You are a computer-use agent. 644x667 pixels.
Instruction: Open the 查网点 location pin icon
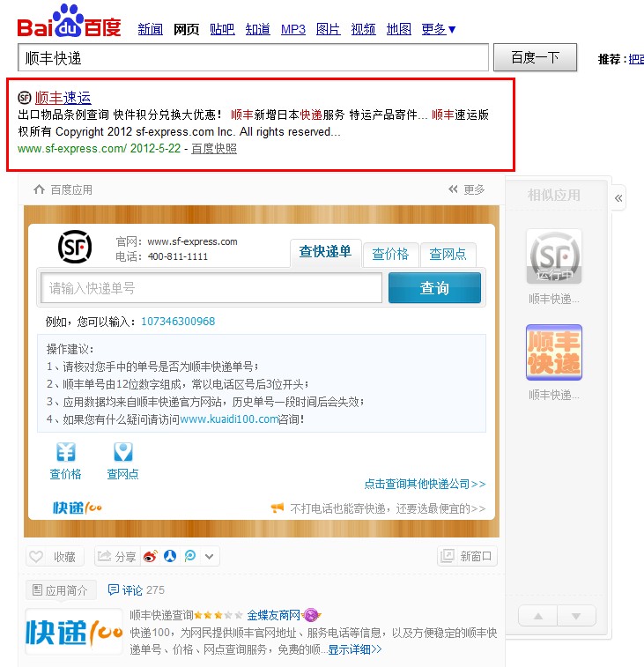point(123,452)
